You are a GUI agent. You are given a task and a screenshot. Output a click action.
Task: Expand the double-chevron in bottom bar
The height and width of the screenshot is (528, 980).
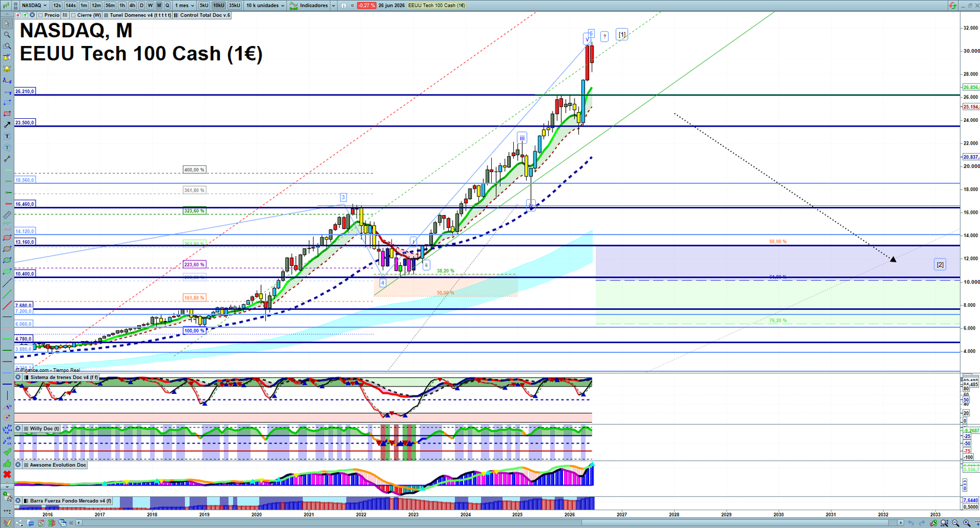[72, 522]
